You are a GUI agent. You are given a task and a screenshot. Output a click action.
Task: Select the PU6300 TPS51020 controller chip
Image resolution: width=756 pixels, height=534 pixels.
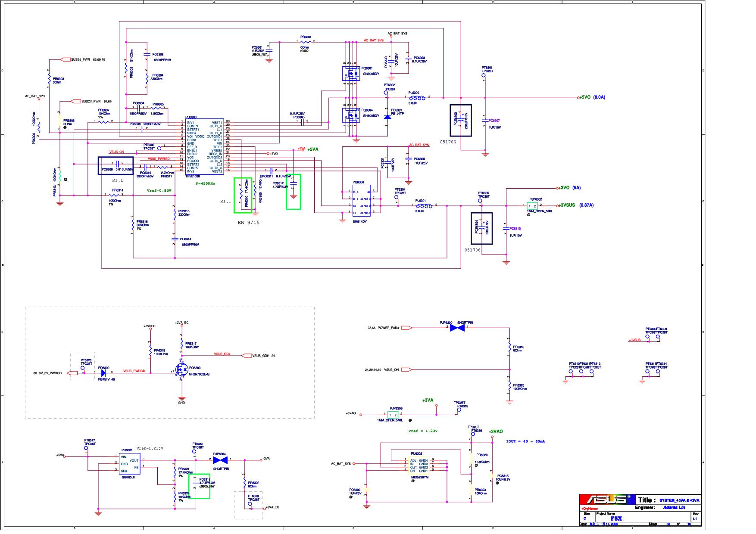205,146
